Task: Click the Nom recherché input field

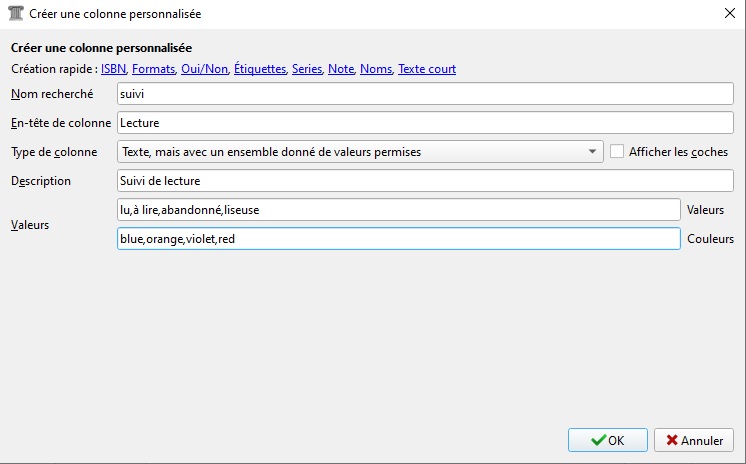Action: coord(425,94)
